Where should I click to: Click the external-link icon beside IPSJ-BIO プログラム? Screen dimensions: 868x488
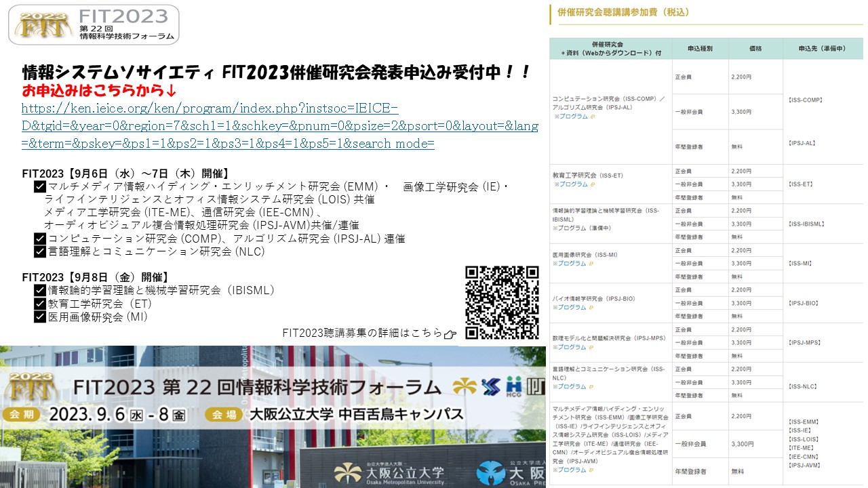[591, 308]
